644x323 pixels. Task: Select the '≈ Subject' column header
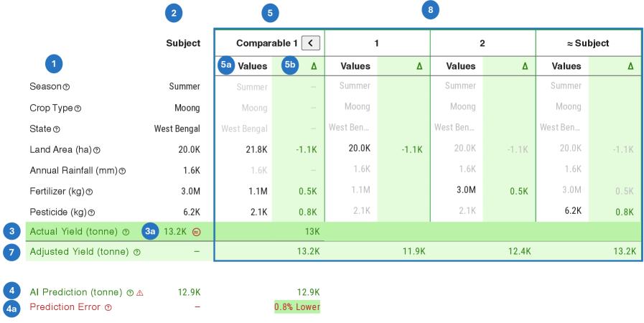pos(588,43)
